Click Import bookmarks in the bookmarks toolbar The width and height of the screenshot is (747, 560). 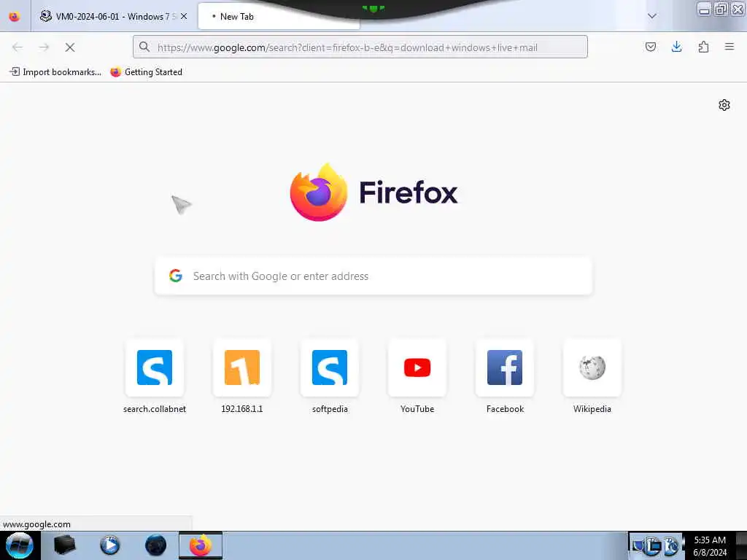pos(55,72)
